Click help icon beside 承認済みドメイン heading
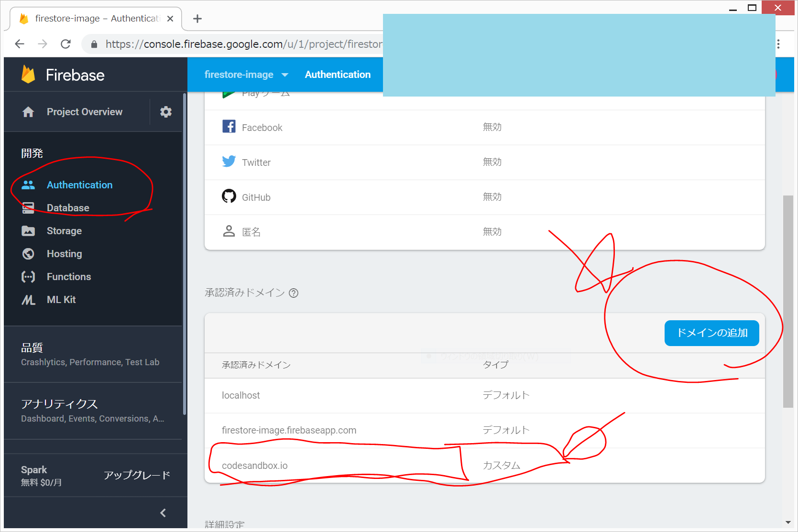 click(294, 293)
